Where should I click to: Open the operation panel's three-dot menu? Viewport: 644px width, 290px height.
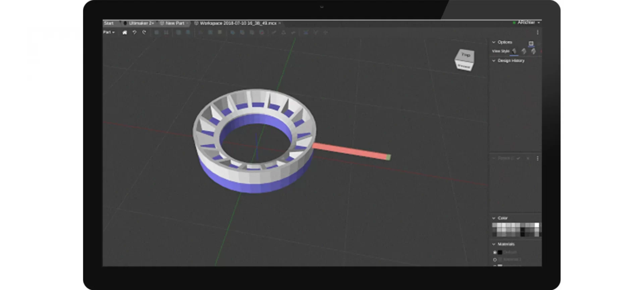537,158
